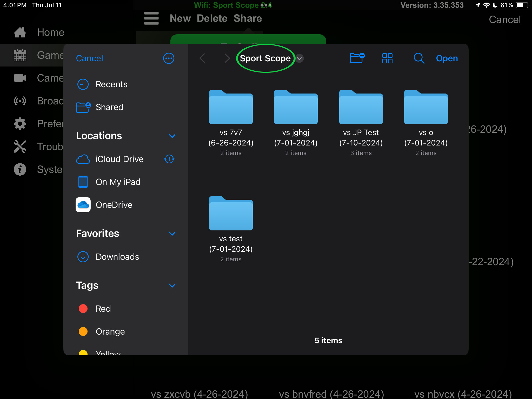Click vs nbvcx (4-26-2024) game in background

pos(463,394)
